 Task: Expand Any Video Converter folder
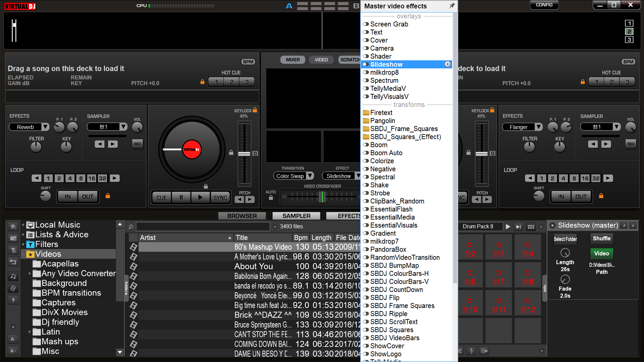coord(29,274)
